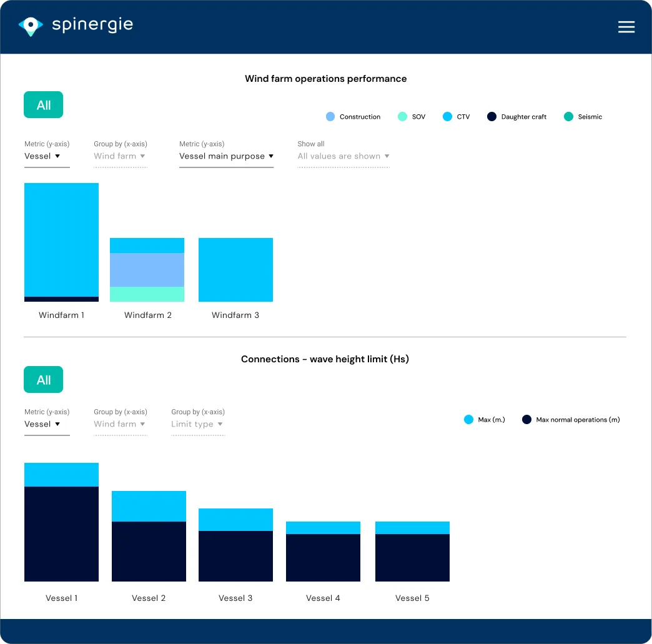The height and width of the screenshot is (644, 652).
Task: Click the Wind farm operations performance title
Action: pos(325,79)
